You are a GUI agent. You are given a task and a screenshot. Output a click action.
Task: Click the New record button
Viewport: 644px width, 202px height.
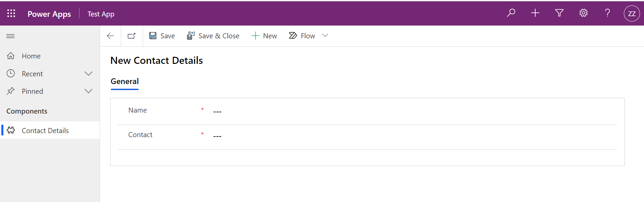pyautogui.click(x=264, y=36)
